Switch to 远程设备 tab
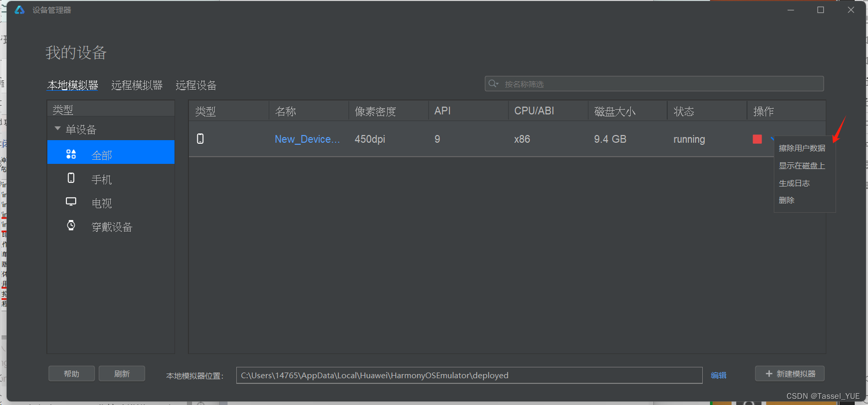The height and width of the screenshot is (405, 868). coord(196,85)
